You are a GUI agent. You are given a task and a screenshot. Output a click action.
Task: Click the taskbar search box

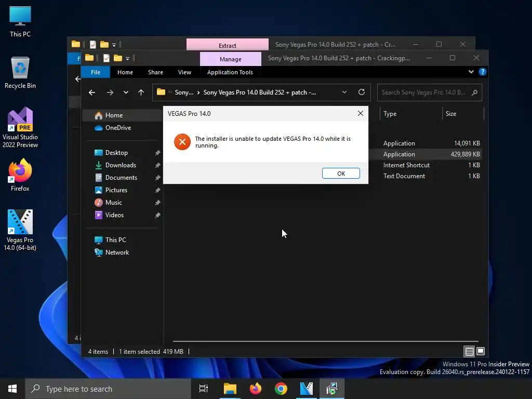[108, 389]
